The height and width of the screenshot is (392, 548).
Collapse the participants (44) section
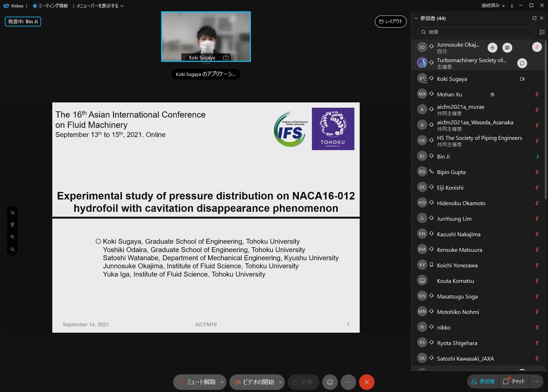[416, 18]
